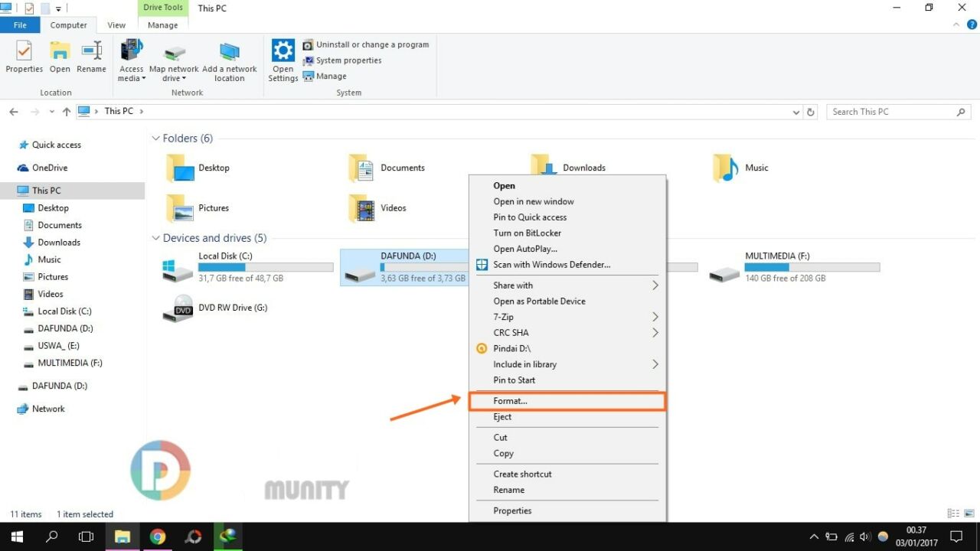
Task: Click the Map network drive icon
Action: [174, 58]
